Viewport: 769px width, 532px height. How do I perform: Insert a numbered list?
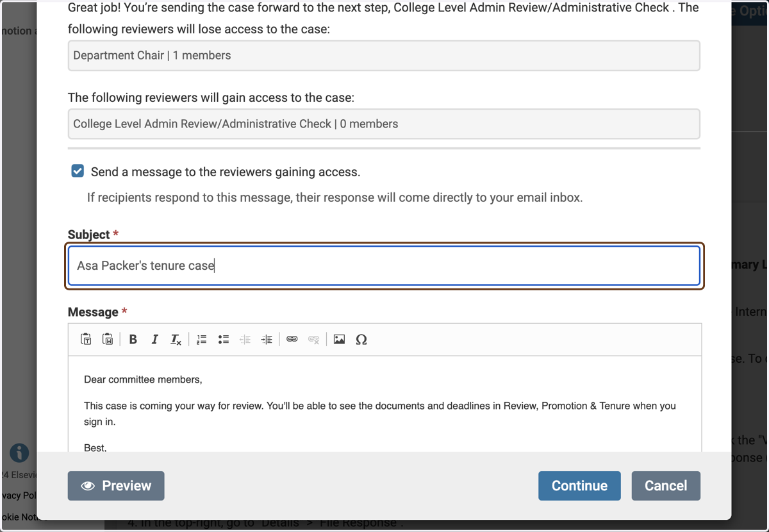[202, 339]
